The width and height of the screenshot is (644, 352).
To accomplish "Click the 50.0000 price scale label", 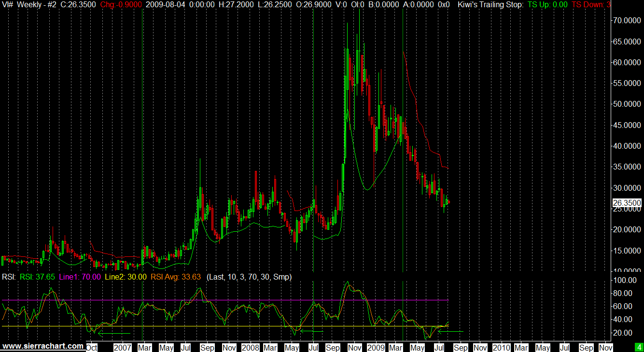I will pos(627,104).
